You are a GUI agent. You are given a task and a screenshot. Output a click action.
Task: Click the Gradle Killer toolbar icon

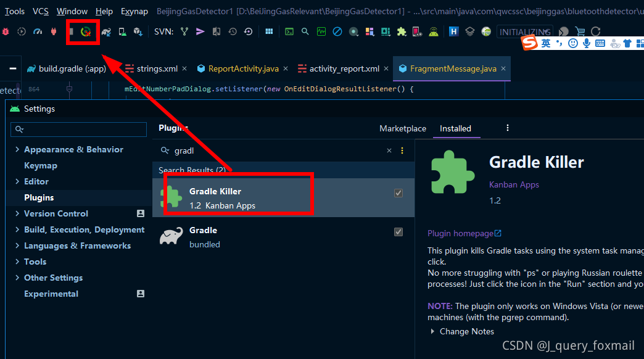click(86, 31)
